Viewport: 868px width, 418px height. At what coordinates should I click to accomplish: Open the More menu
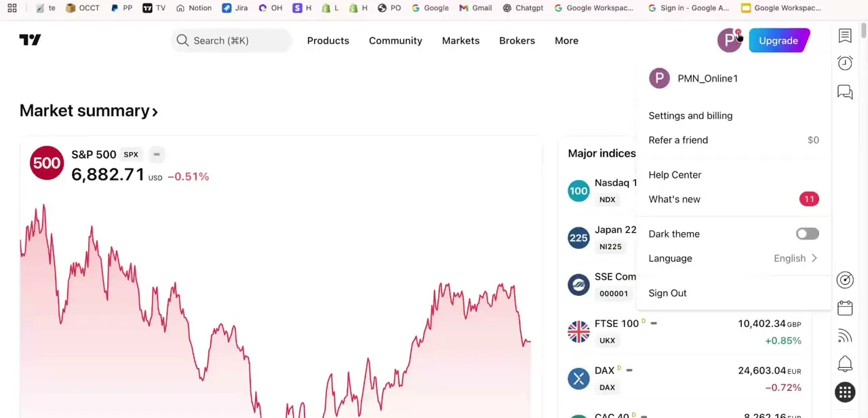click(x=566, y=41)
